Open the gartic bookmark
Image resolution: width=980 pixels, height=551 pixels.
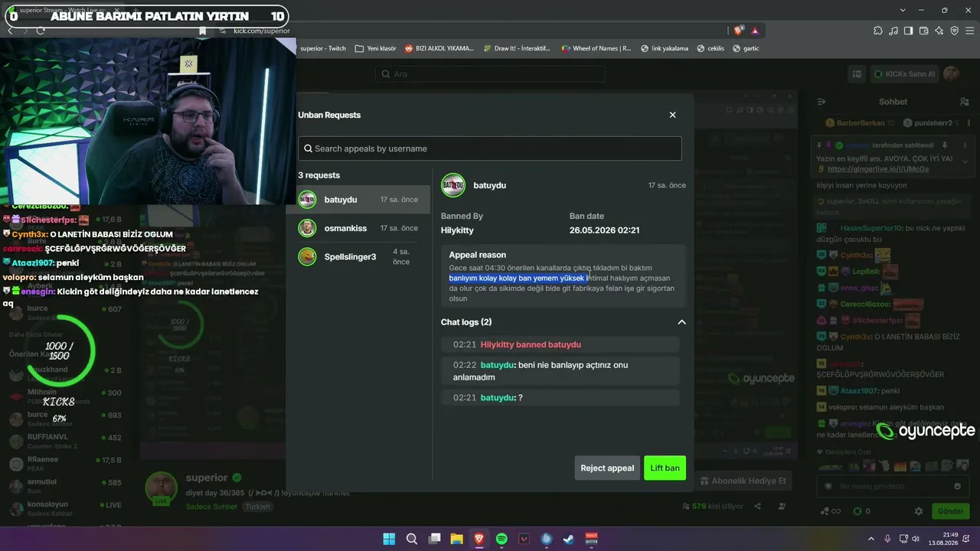pos(746,48)
